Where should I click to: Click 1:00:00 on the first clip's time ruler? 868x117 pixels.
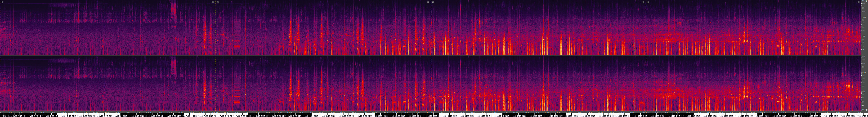click(64, 112)
